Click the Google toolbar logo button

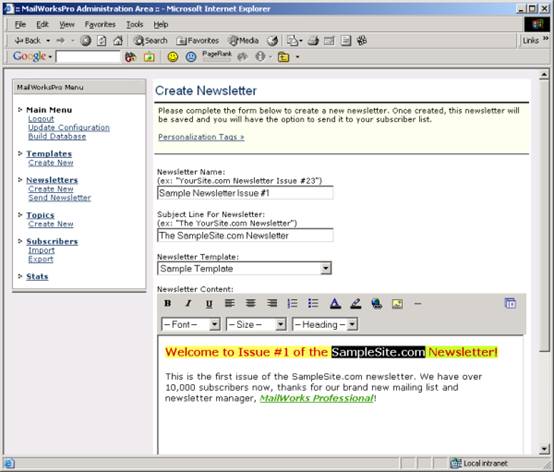coord(30,56)
